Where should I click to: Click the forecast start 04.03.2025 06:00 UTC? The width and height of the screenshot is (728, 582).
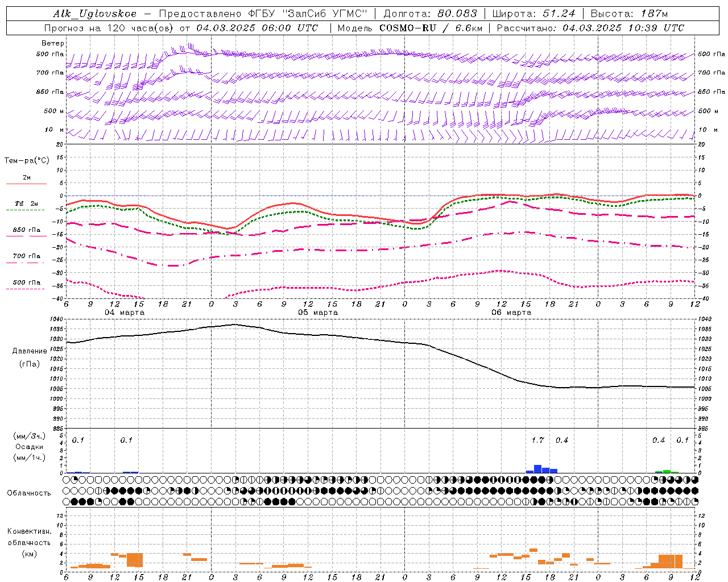coord(257,28)
